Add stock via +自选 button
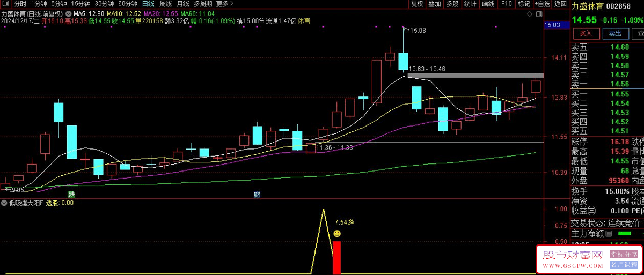Screen dimensions: 644x275 click(542, 4)
